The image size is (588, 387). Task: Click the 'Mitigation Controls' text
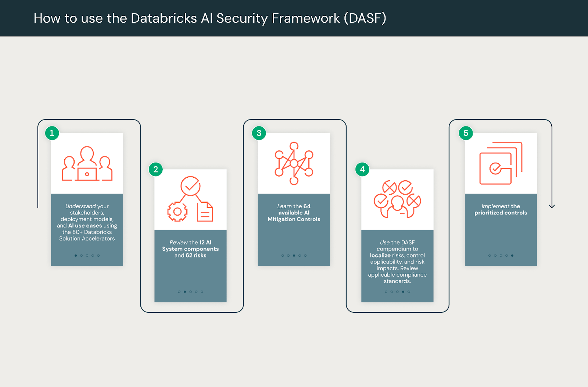(294, 219)
